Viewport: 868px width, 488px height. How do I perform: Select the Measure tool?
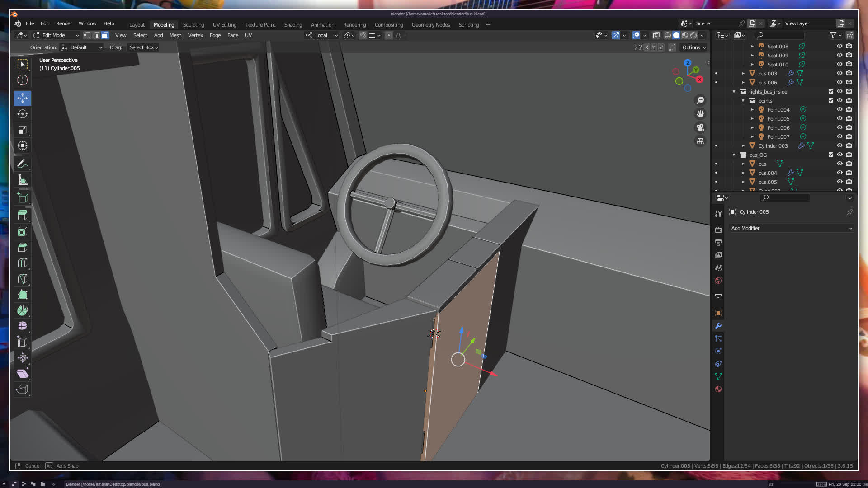pos(22,180)
